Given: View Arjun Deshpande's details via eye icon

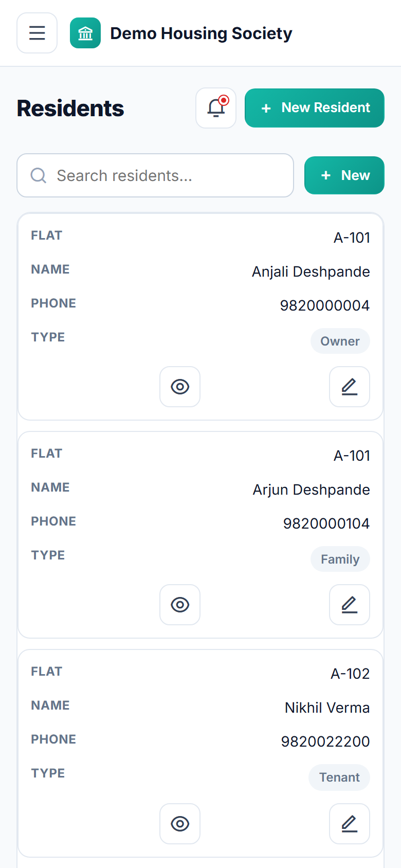Looking at the screenshot, I should pyautogui.click(x=180, y=605).
